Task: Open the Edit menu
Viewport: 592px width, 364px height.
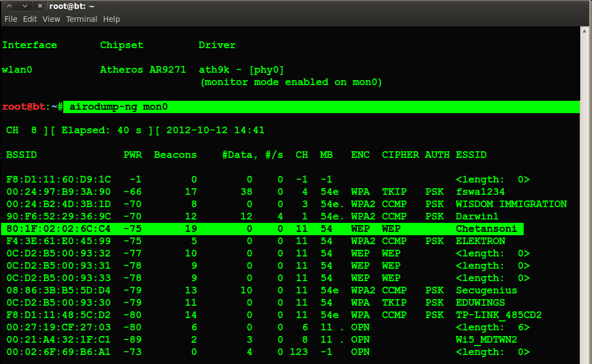Action: click(30, 19)
